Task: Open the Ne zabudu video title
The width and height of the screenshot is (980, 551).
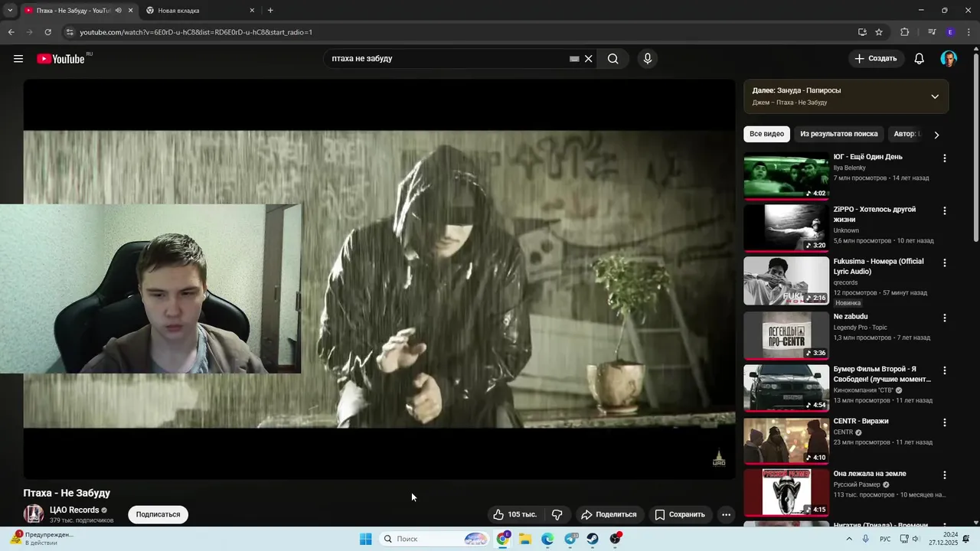Action: click(851, 317)
